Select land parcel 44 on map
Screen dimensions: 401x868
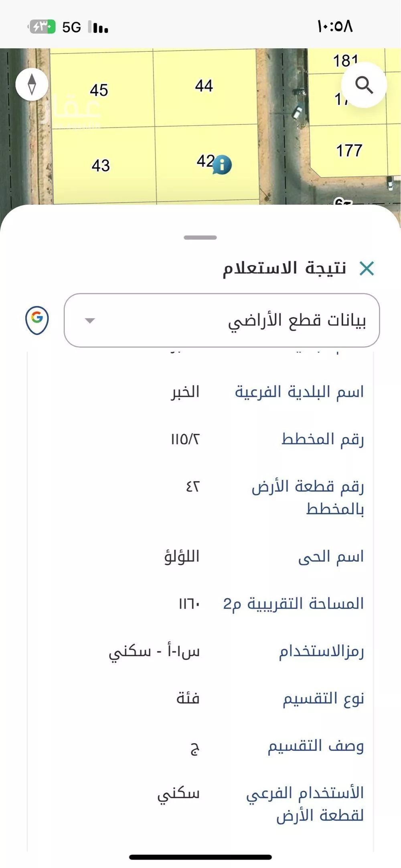[x=204, y=86]
